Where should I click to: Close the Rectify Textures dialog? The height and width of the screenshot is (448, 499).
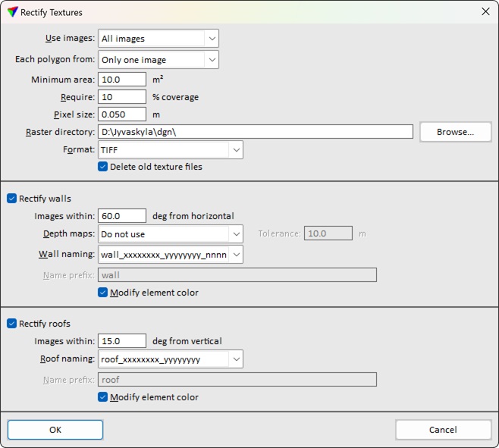(485, 12)
